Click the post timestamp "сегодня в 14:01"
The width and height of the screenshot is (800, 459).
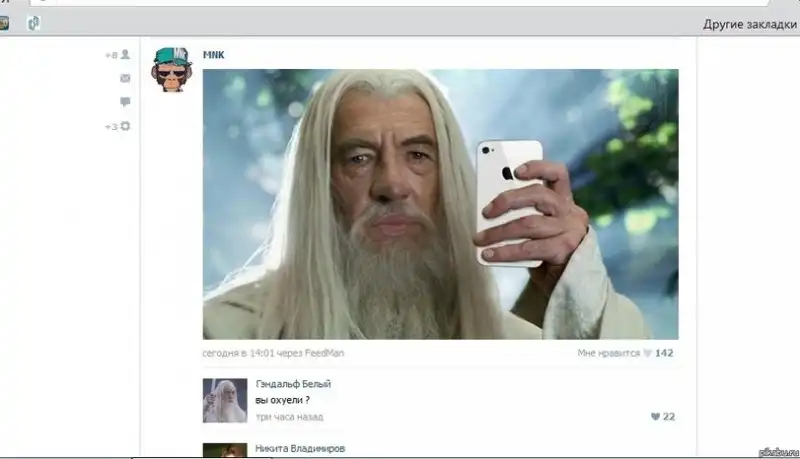238,353
